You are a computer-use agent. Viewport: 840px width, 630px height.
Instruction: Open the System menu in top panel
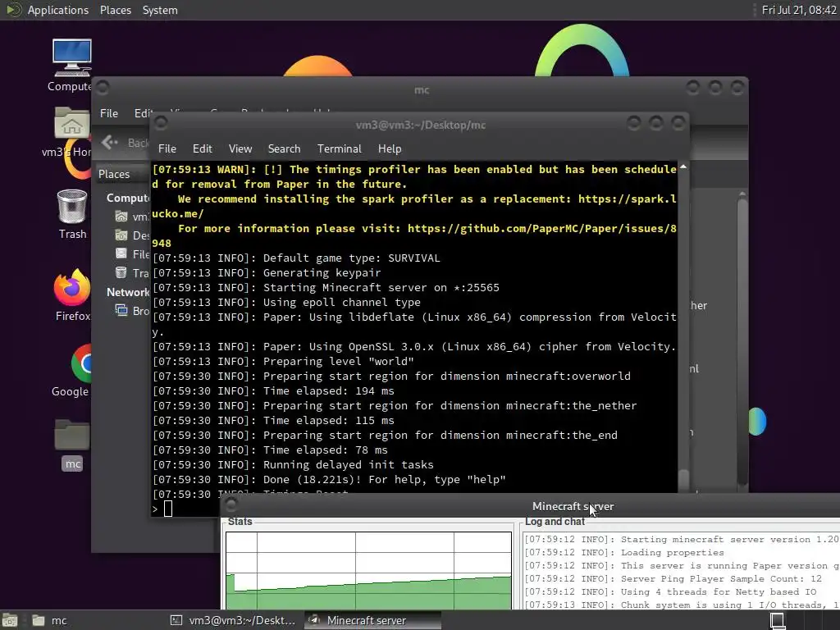[160, 10]
